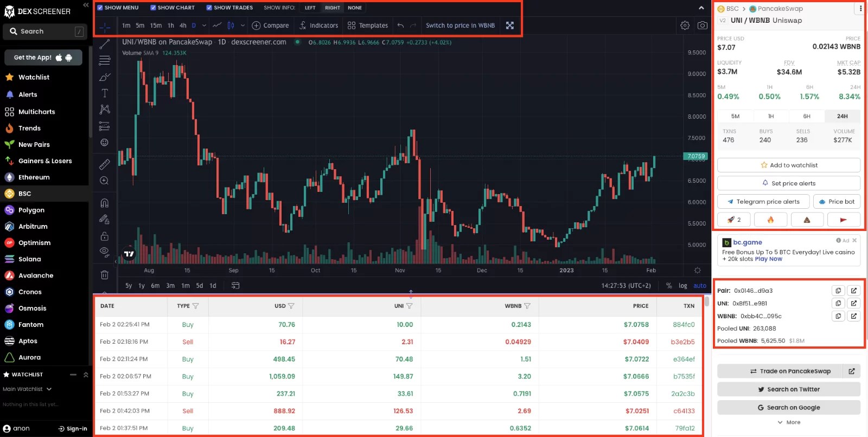This screenshot has width=868, height=437.
Task: Expand the timeframe dropdown arrow
Action: coord(204,25)
